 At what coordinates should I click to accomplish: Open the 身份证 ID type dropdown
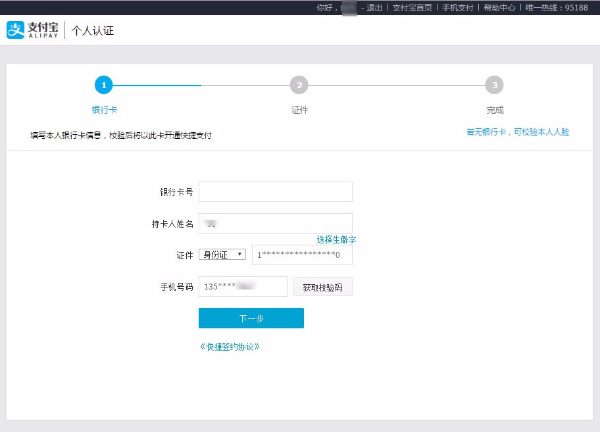pos(222,255)
